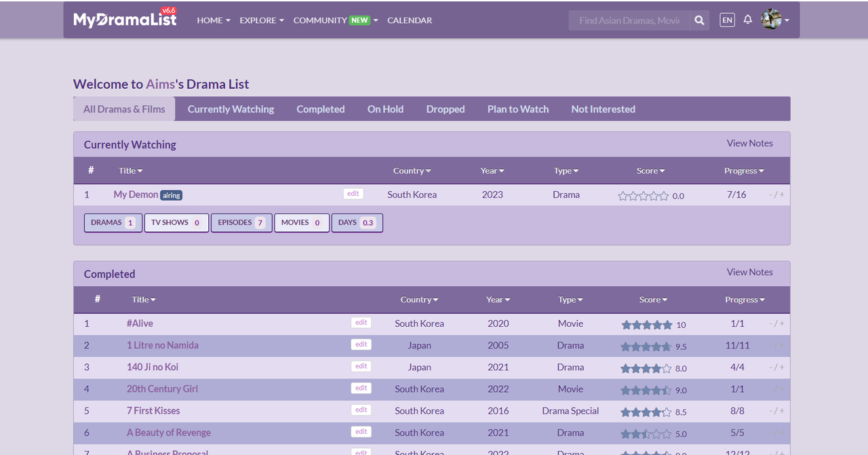
Task: Sort Completed list by Score
Action: tap(653, 300)
